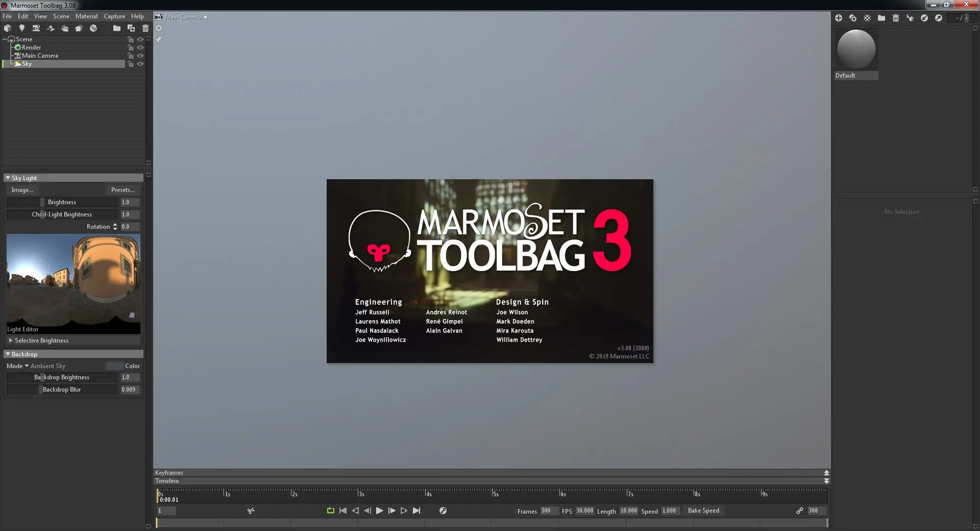This screenshot has height=531, width=980.
Task: Jump to the first frame
Action: click(343, 511)
